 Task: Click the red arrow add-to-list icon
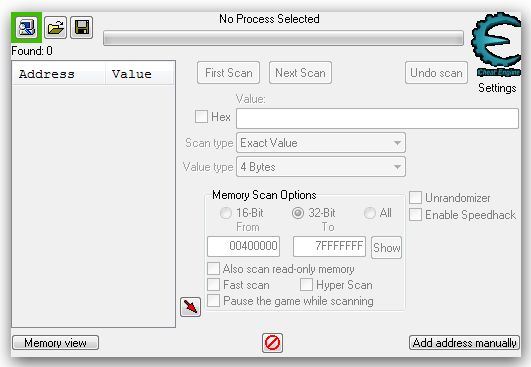[x=190, y=307]
